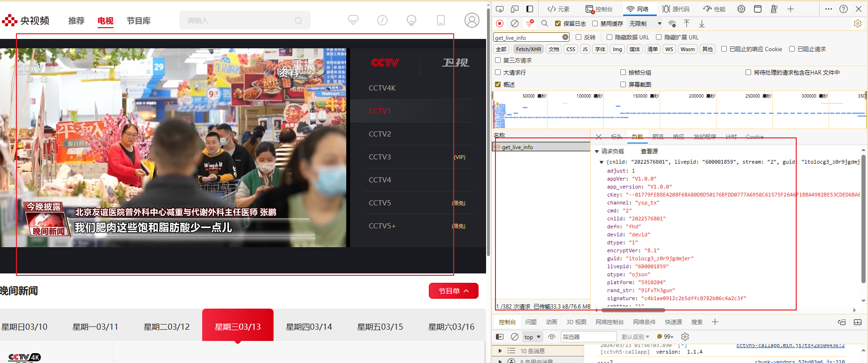This screenshot has height=363, width=868.
Task: Uncheck the 保留日志 checkbox
Action: point(558,23)
